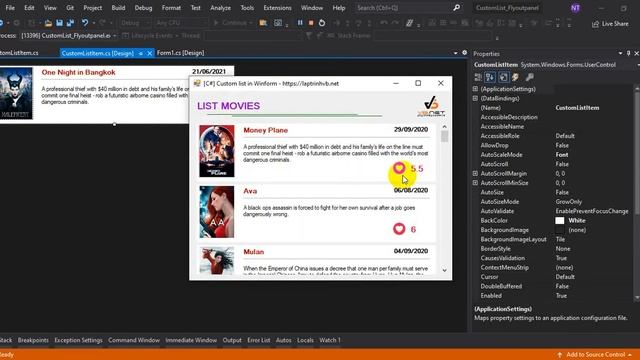The height and width of the screenshot is (360, 640).
Task: Switch to the Form1.cs [Design] tab
Action: pos(180,53)
